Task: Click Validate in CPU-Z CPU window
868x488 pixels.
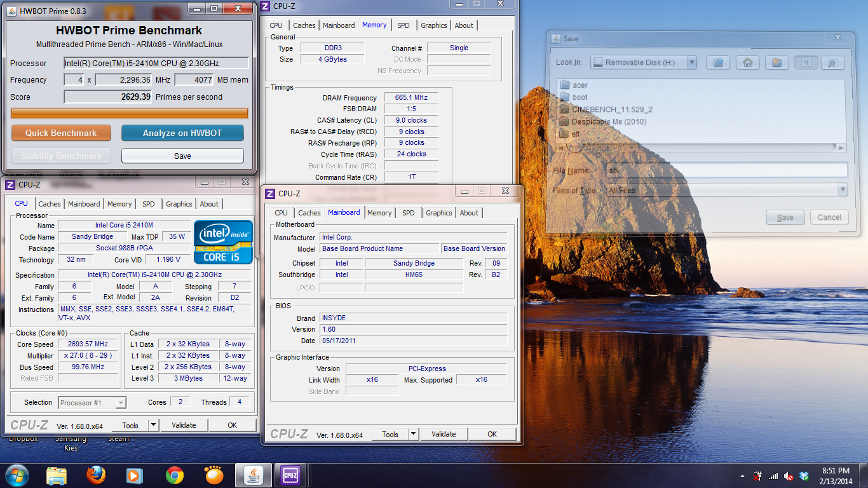Action: click(x=184, y=425)
